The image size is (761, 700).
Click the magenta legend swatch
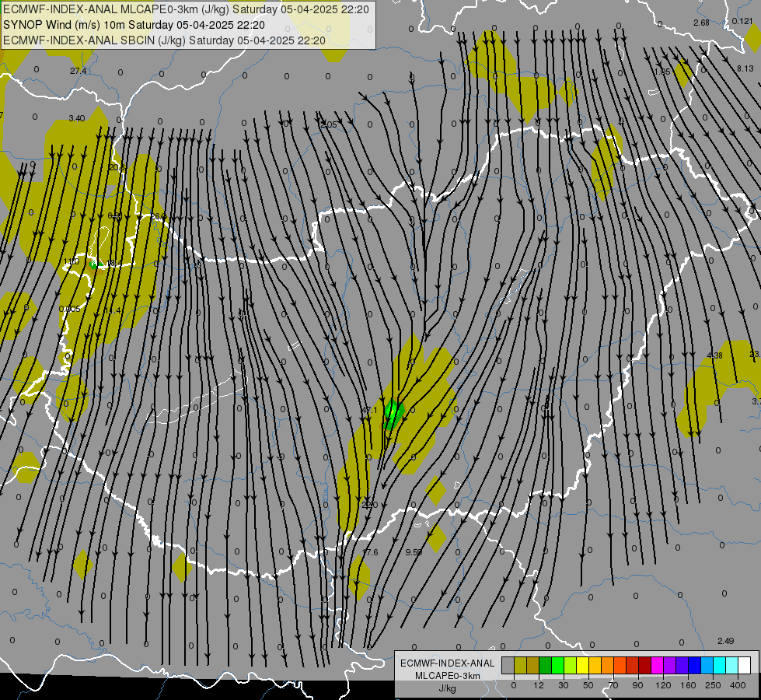tap(658, 665)
